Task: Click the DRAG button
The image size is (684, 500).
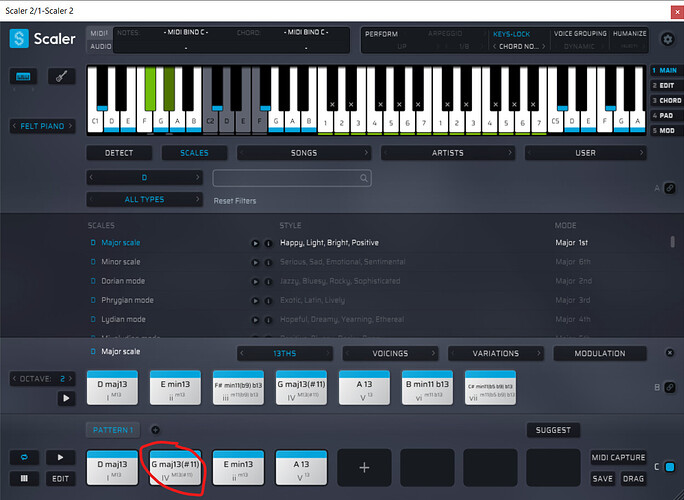Action: click(x=633, y=479)
